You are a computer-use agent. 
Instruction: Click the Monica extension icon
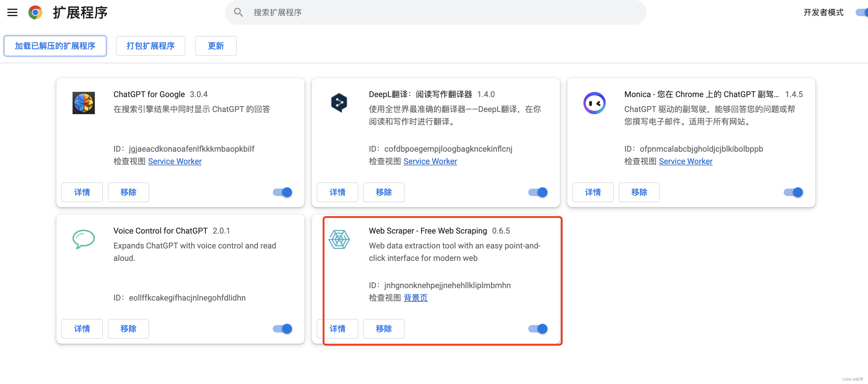click(595, 103)
